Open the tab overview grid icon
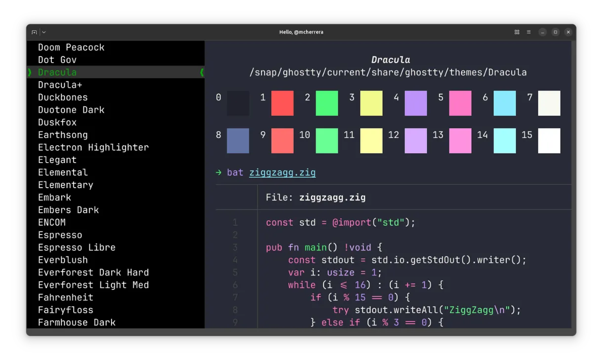602x364 pixels. click(x=517, y=32)
